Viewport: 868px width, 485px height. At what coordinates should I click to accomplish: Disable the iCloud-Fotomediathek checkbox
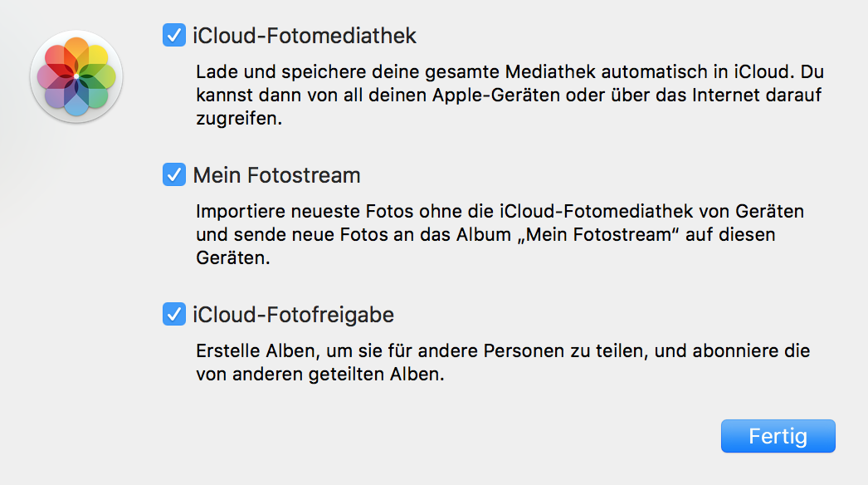click(174, 36)
